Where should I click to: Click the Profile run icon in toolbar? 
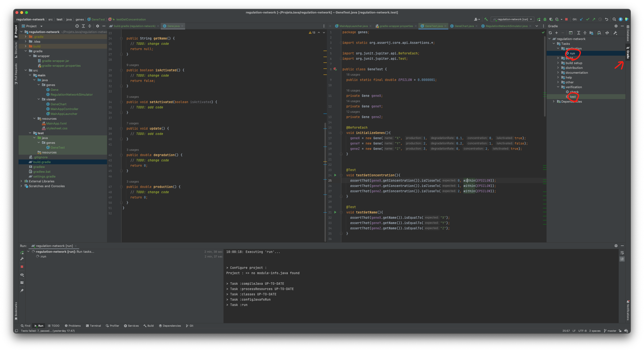[557, 19]
